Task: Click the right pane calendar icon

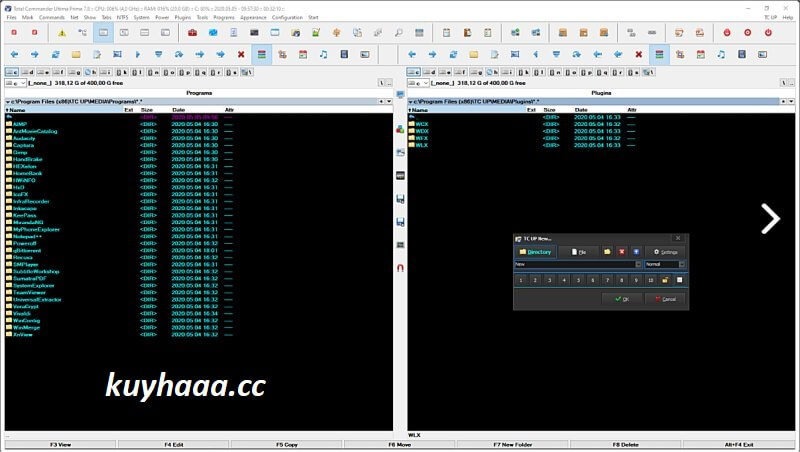Action: click(x=701, y=54)
